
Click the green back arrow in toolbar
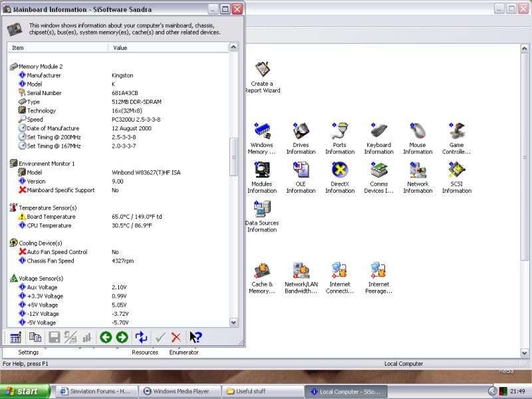click(106, 338)
